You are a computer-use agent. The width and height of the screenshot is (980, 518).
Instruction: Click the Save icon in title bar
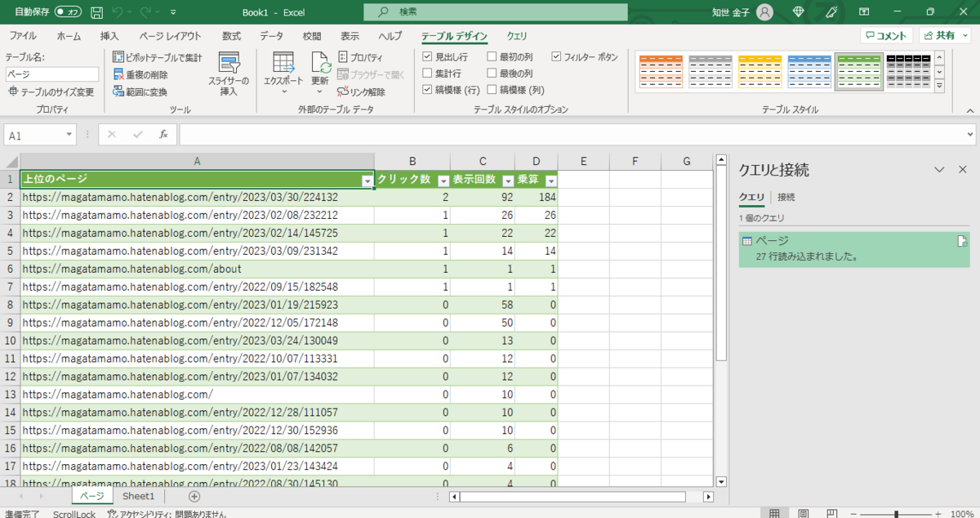(96, 12)
